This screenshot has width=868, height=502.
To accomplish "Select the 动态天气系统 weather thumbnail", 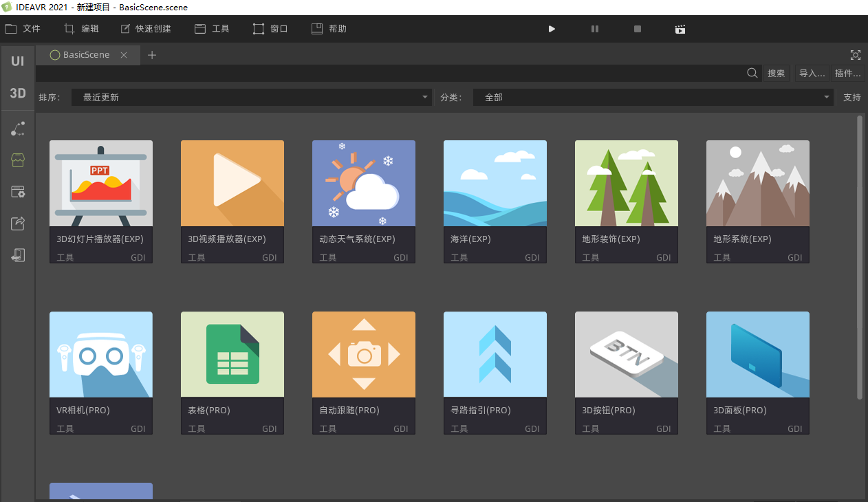I will [x=364, y=183].
